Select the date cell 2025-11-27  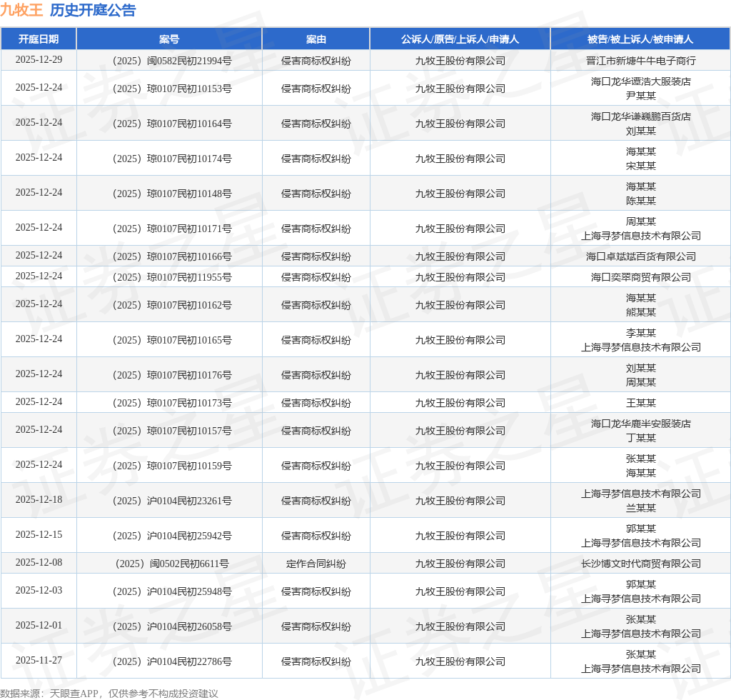pyautogui.click(x=39, y=661)
